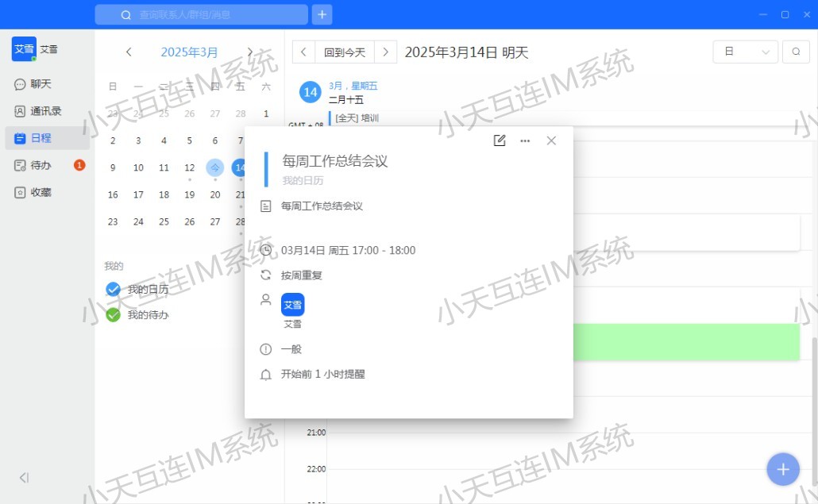Toggle 我的待办 calendar checkbox
Image resolution: width=818 pixels, height=504 pixels.
coord(114,315)
